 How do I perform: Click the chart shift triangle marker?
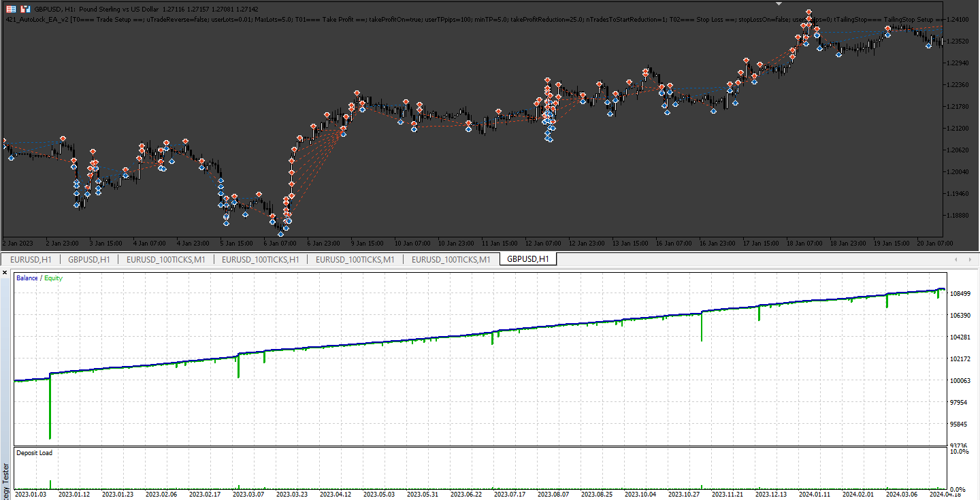click(779, 3)
